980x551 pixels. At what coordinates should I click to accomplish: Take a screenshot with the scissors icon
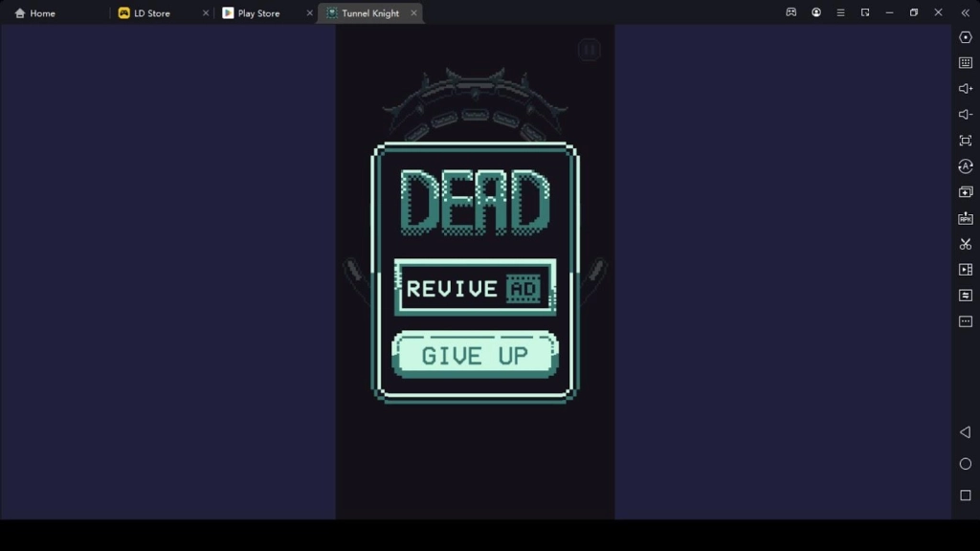click(965, 244)
